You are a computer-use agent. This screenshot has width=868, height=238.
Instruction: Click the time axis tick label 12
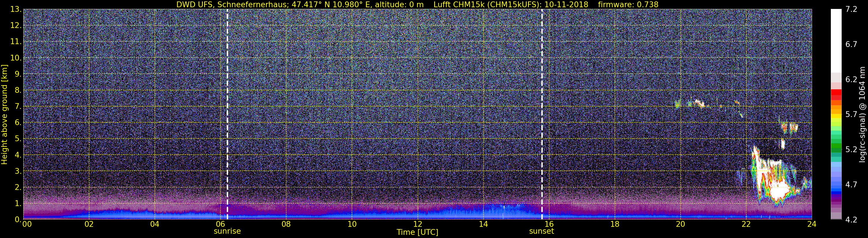click(x=417, y=224)
